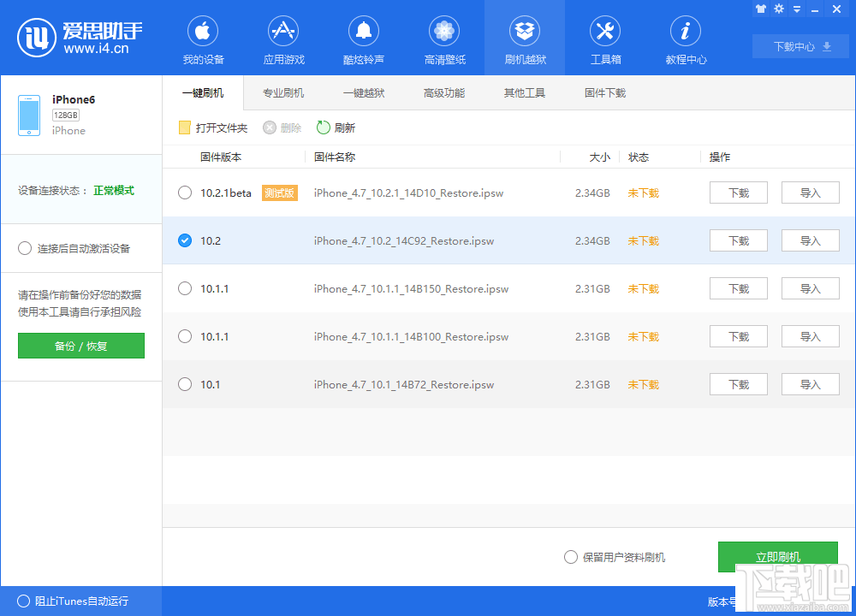Click 导入 for 10.2.1beta firmware

coord(810,192)
